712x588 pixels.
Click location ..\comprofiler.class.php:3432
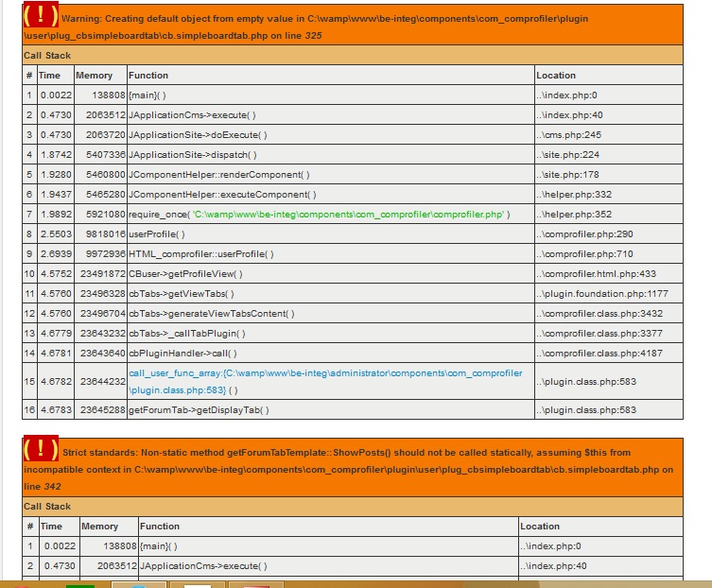[599, 314]
